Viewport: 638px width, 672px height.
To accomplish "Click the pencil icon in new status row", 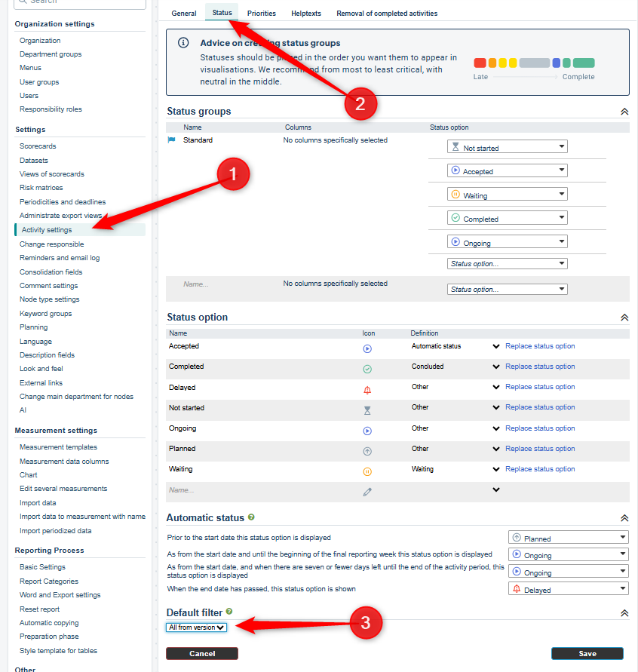I will click(x=367, y=492).
